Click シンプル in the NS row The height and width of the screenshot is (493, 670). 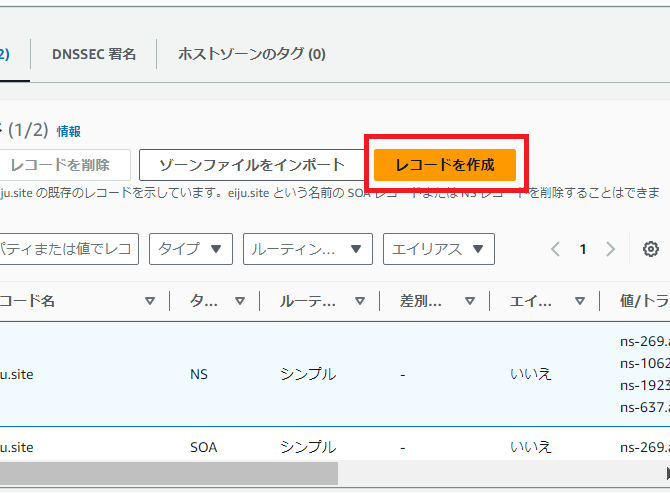308,375
